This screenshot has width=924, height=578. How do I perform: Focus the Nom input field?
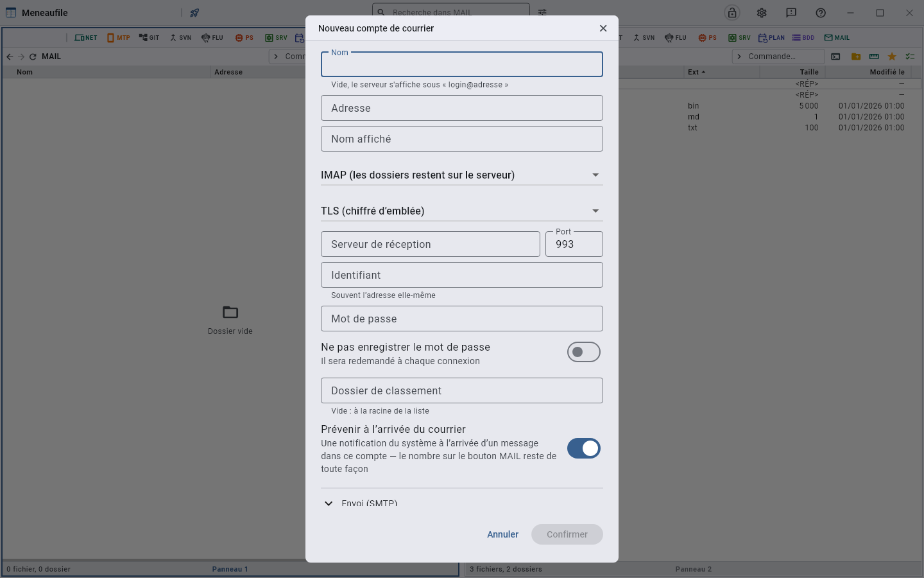(x=462, y=64)
